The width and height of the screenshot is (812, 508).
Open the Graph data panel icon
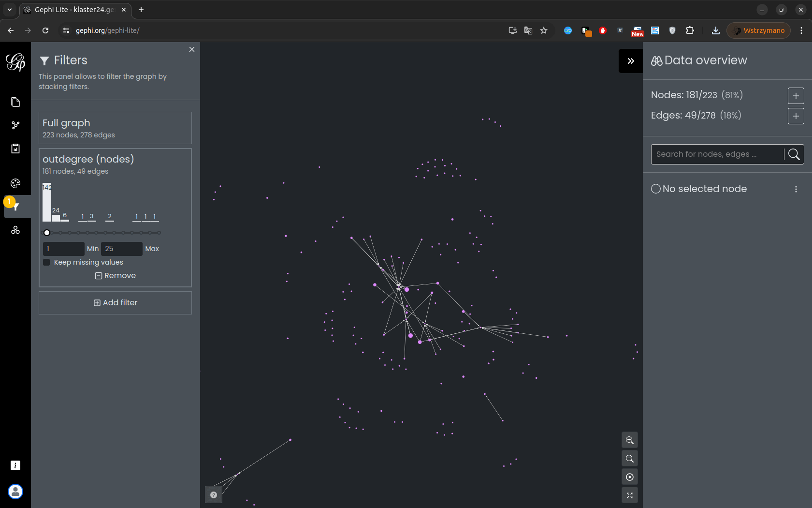pyautogui.click(x=15, y=125)
